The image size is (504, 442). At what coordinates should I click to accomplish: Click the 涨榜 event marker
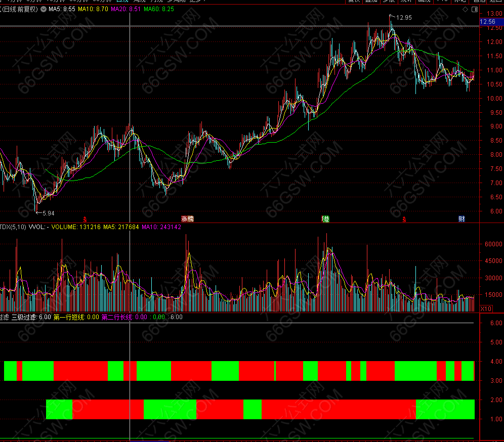[x=187, y=219]
